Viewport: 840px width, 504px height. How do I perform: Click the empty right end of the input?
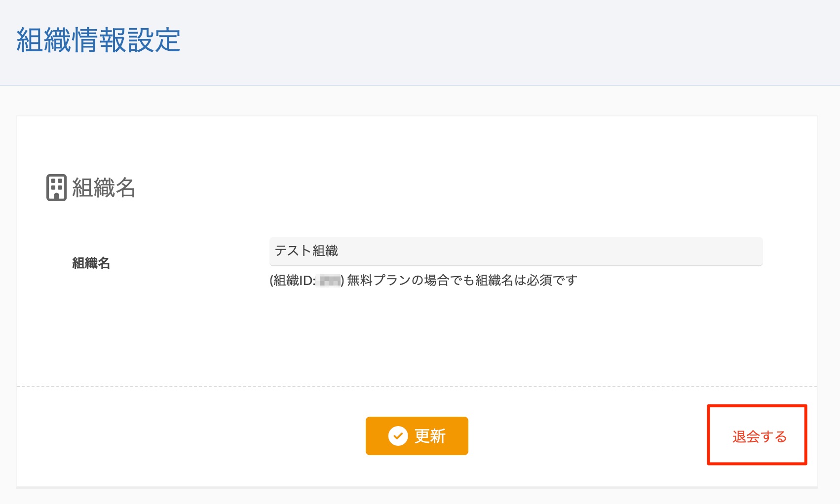691,251
